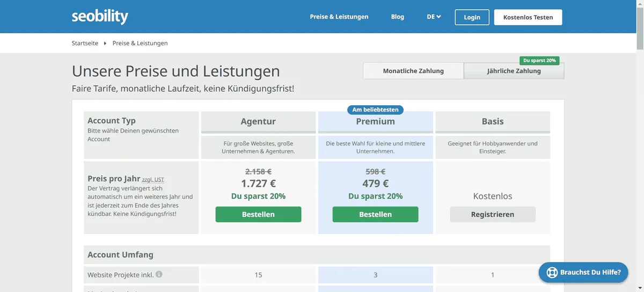Click the value 15 in Agentur column
Screen dimensions: 644x292
(258, 275)
